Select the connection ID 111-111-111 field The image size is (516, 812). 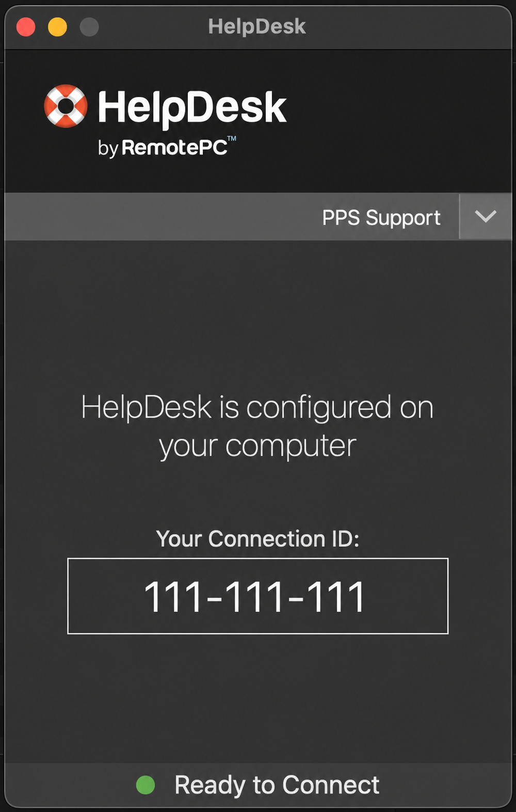(x=257, y=596)
